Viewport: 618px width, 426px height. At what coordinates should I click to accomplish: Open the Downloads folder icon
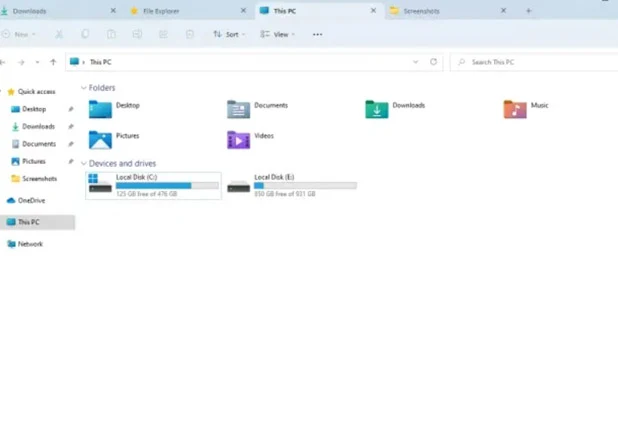(377, 109)
